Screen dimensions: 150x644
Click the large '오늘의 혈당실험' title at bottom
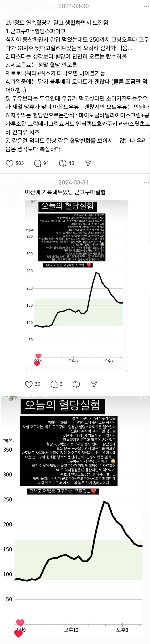[62, 405]
